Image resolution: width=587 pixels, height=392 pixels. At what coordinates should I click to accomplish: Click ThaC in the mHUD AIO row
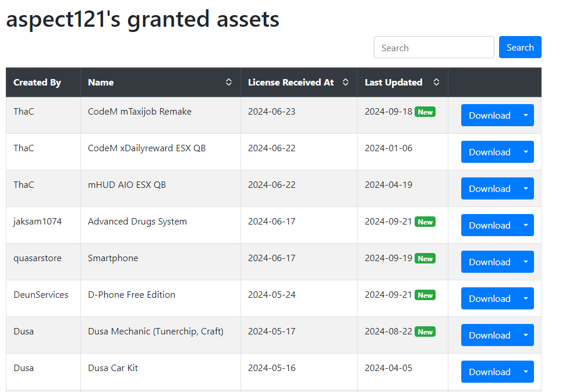(23, 185)
